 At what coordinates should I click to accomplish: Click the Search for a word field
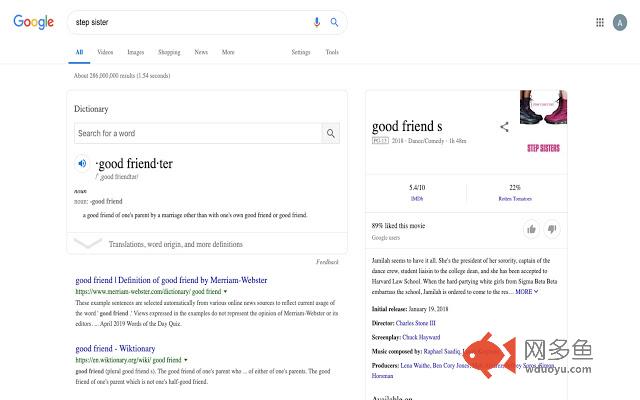click(x=198, y=133)
